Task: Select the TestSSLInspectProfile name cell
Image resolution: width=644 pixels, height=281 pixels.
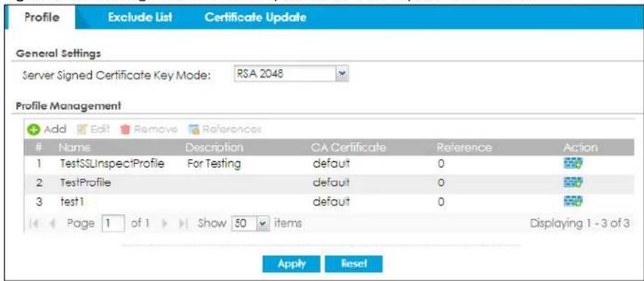Action: [112, 164]
